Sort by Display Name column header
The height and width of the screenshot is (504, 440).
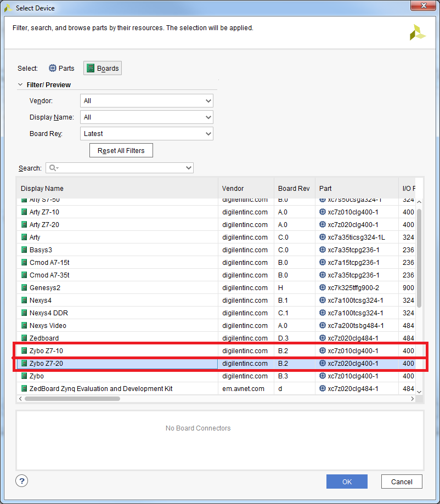click(117, 188)
